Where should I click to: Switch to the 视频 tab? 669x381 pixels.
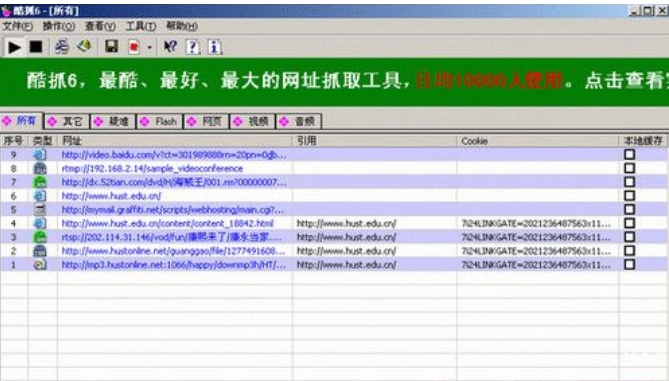[x=253, y=122]
